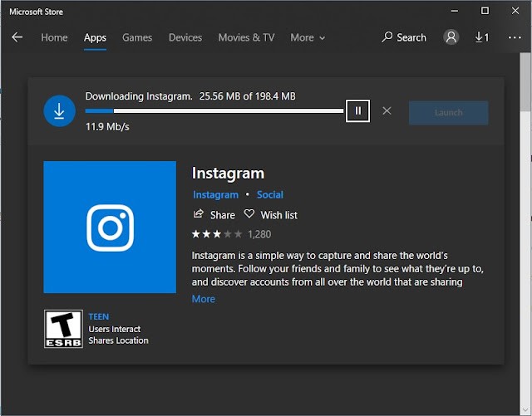532x416 pixels.
Task: Open the Devices tab
Action: 185,37
